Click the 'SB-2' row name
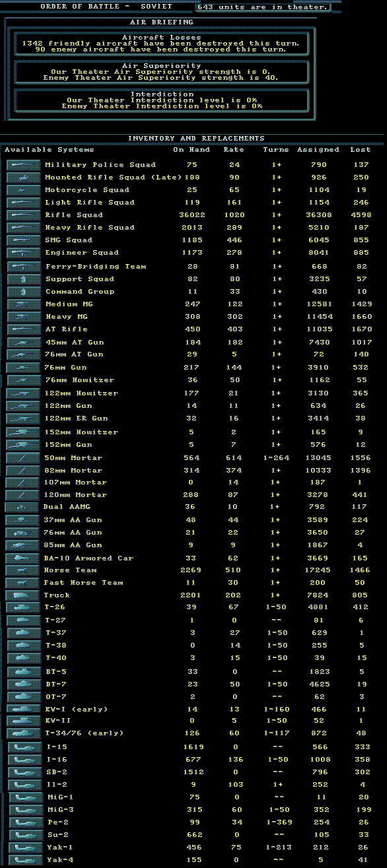Image resolution: width=387 pixels, height=868 pixels. pos(57,772)
